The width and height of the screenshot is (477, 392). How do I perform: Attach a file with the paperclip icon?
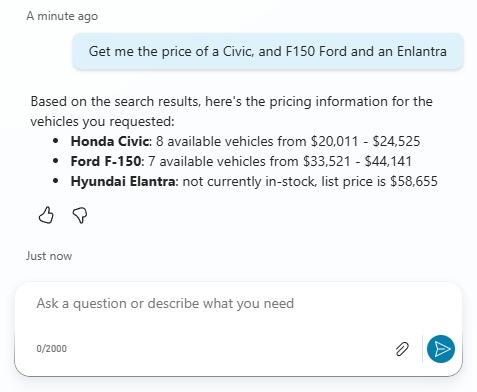tap(402, 349)
